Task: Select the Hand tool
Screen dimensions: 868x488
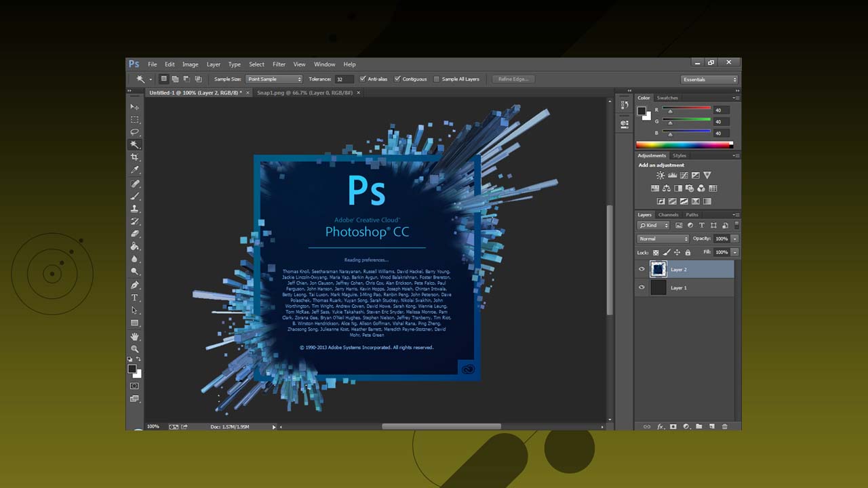Action: (x=134, y=336)
